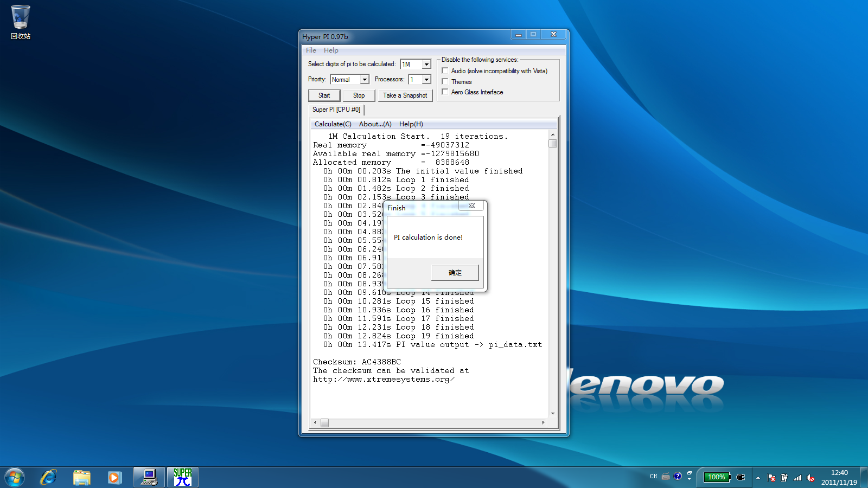The height and width of the screenshot is (488, 868).
Task: Open the File menu in Hyper PI
Action: pyautogui.click(x=311, y=50)
